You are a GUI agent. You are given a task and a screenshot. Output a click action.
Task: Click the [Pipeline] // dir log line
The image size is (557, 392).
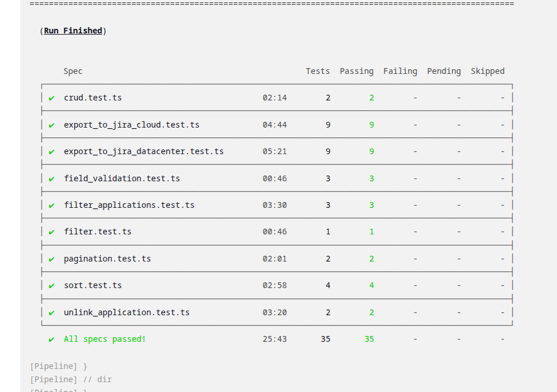pyautogui.click(x=71, y=379)
